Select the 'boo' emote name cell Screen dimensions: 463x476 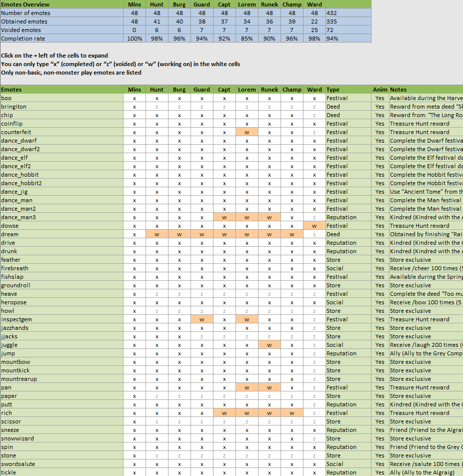(x=62, y=98)
